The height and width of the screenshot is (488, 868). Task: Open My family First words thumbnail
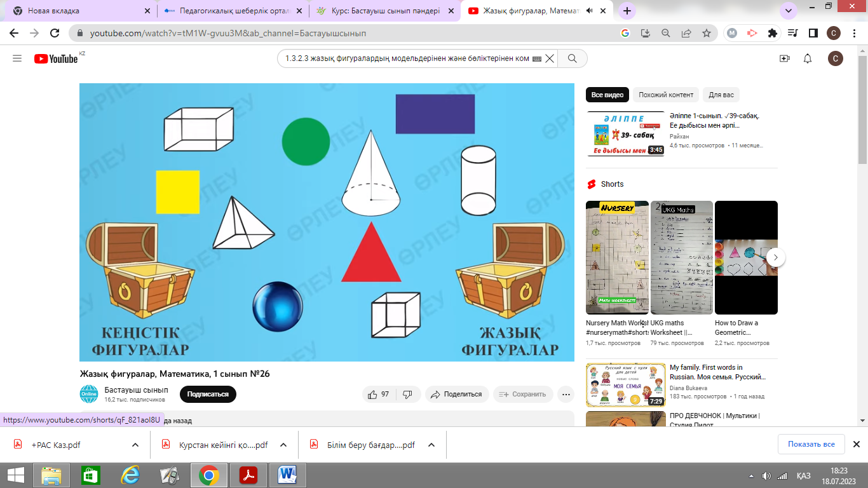pos(625,385)
